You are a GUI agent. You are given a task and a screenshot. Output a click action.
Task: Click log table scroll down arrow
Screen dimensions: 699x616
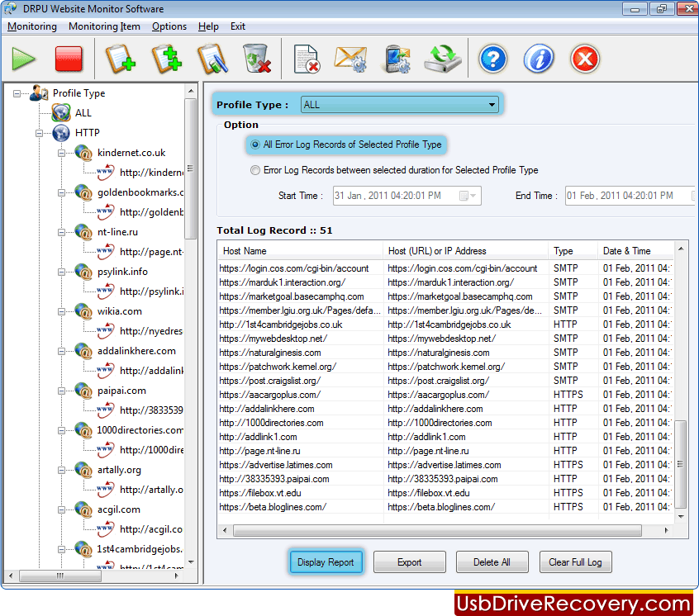click(681, 517)
